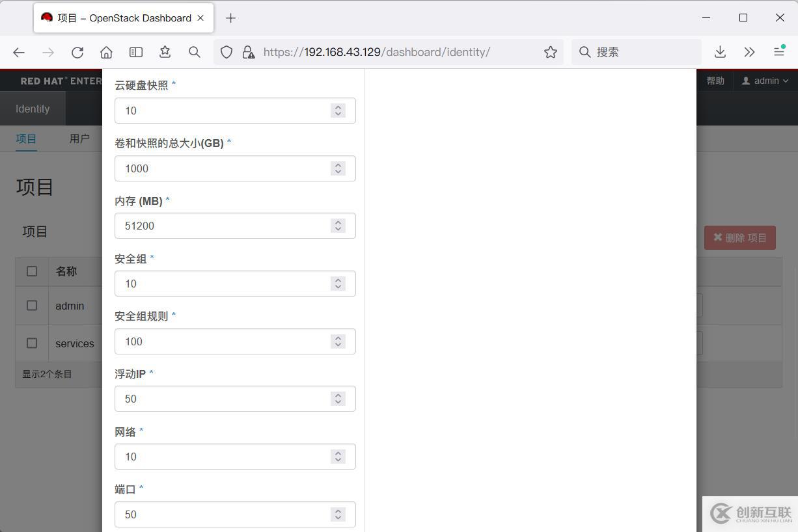Adjust the 云硬盘快照 spinner arrows

point(338,111)
